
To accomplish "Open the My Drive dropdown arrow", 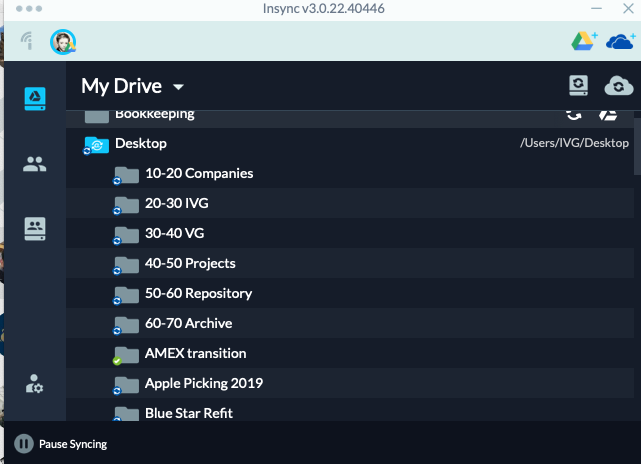I will click(x=178, y=87).
